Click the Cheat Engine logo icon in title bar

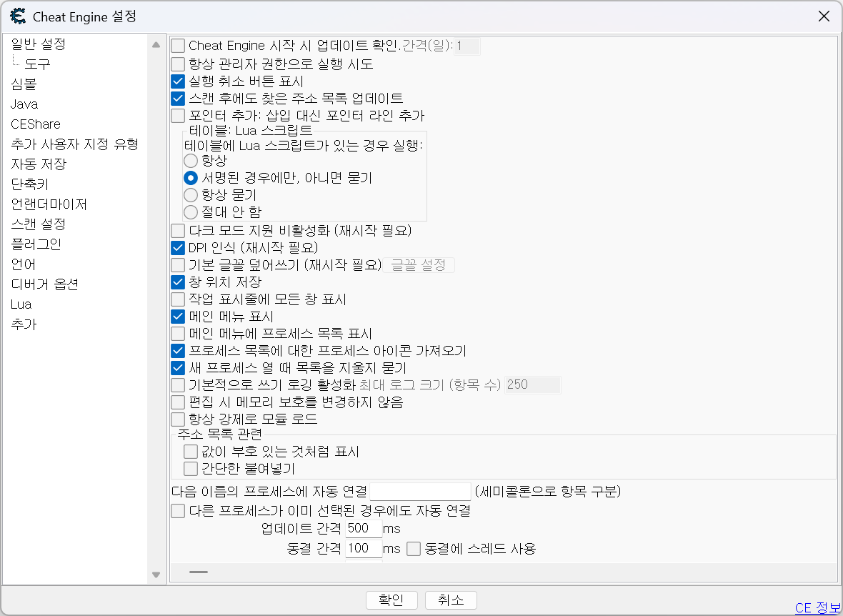18,16
